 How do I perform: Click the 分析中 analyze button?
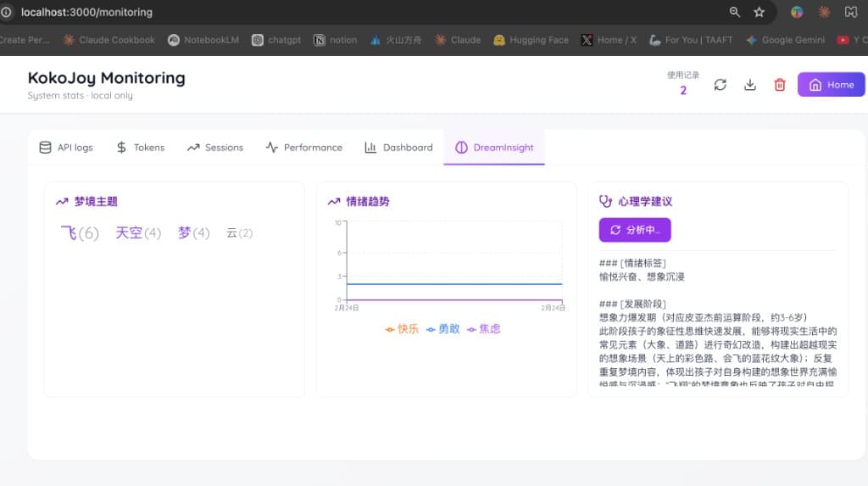pos(635,230)
